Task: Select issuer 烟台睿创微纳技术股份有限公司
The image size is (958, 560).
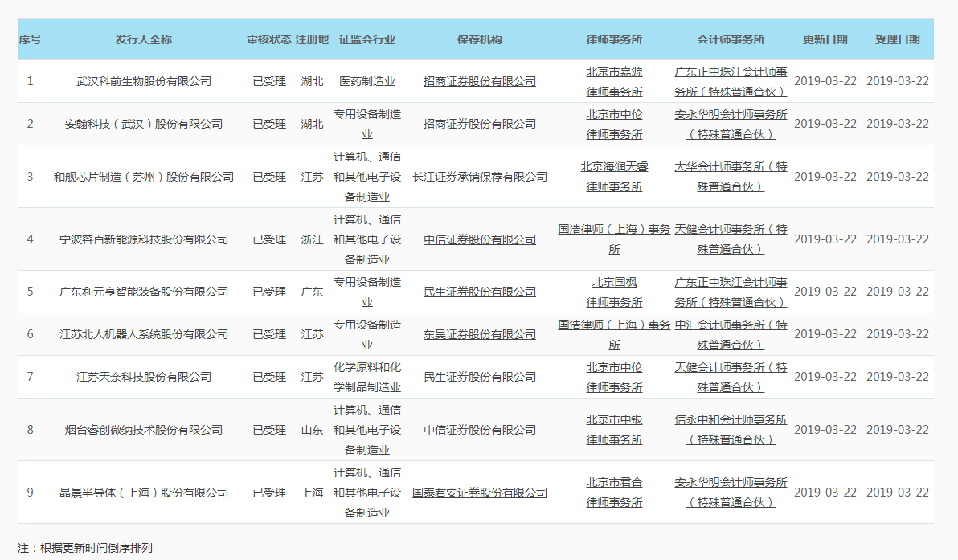Action: (144, 430)
